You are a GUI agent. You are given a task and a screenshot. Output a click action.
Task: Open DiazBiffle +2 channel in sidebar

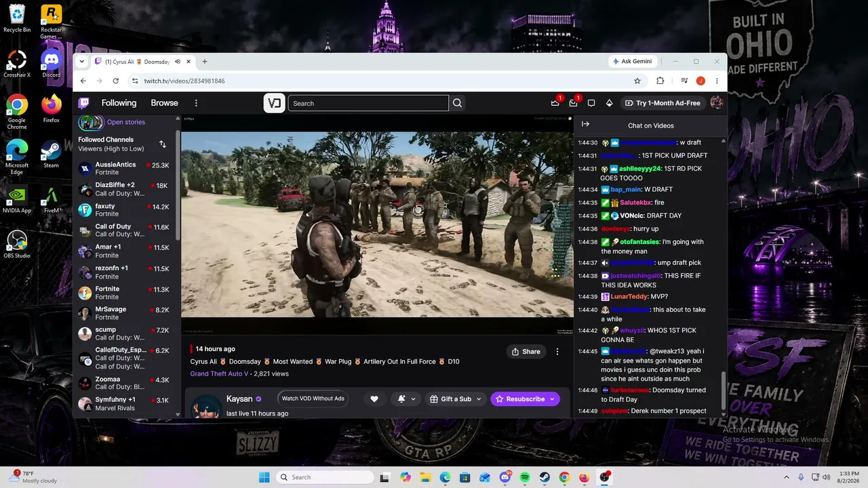click(124, 189)
